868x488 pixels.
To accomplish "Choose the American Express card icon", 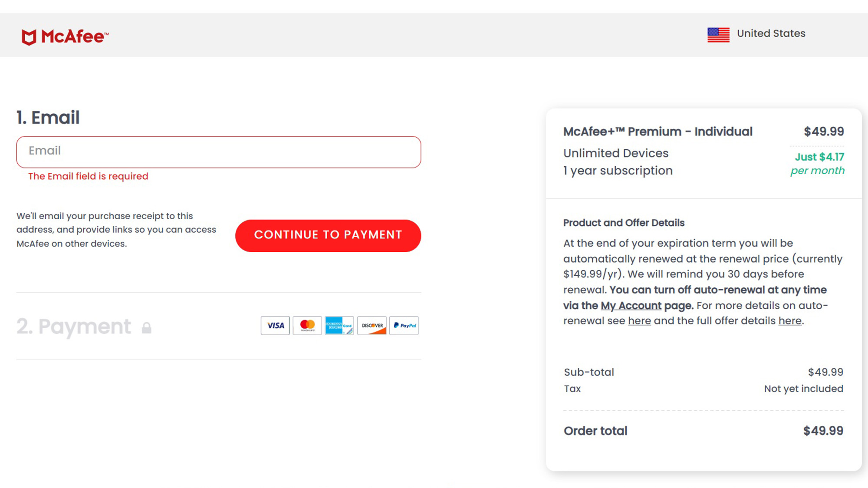I will [x=339, y=326].
